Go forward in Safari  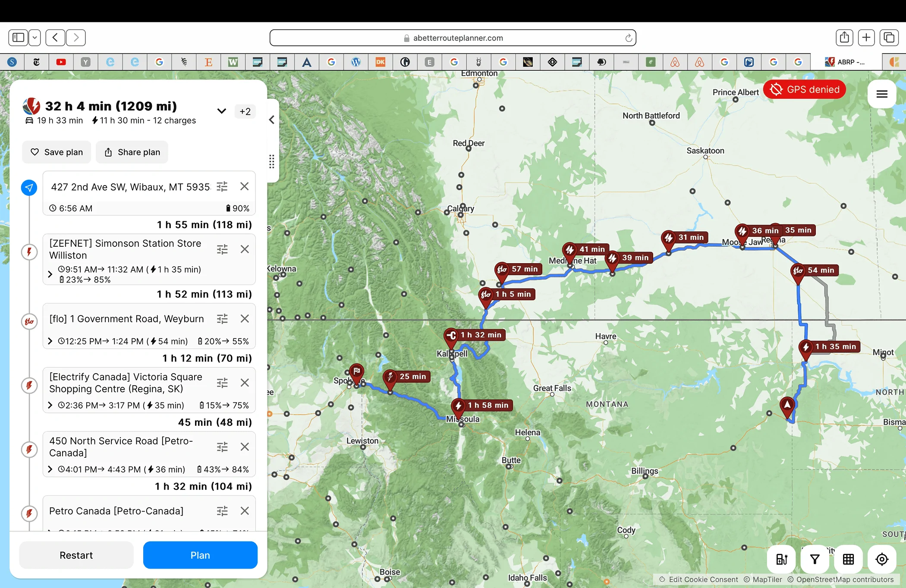(x=76, y=38)
